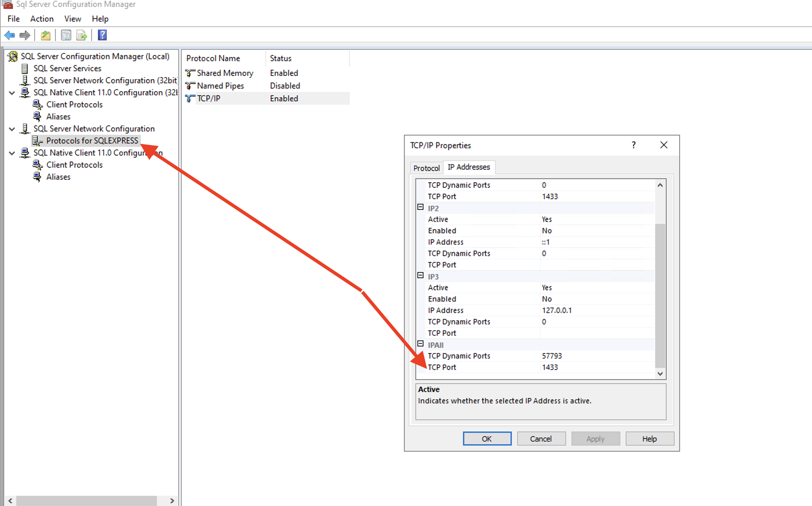The width and height of the screenshot is (812, 506).
Task: Select the Named Pipes protocol row
Action: 267,86
